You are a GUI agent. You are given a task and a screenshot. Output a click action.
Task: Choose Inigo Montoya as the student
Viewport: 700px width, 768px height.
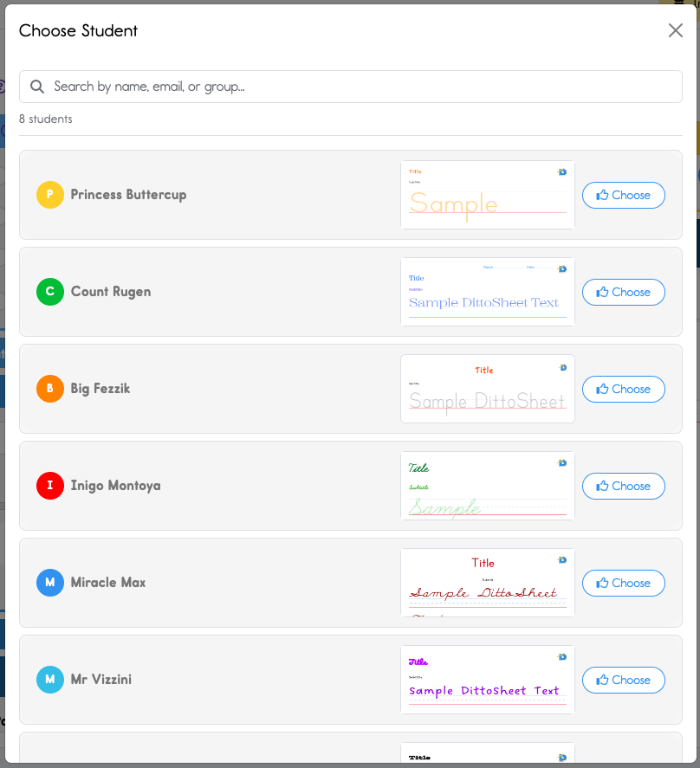623,486
